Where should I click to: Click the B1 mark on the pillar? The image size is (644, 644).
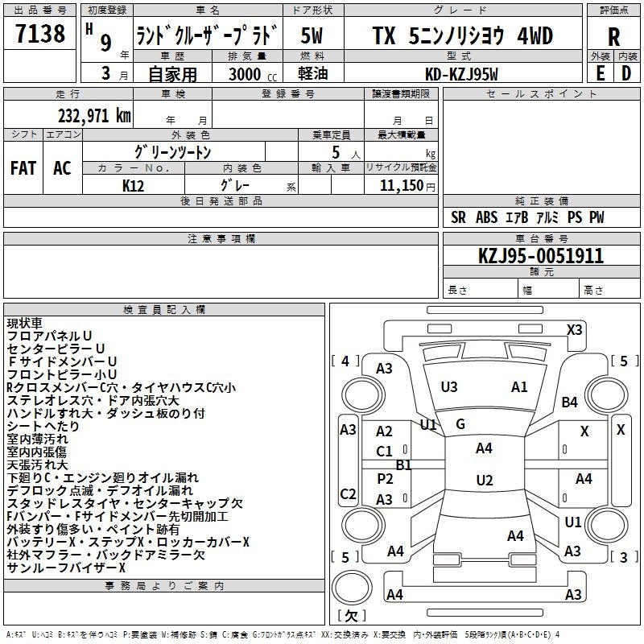click(x=404, y=465)
